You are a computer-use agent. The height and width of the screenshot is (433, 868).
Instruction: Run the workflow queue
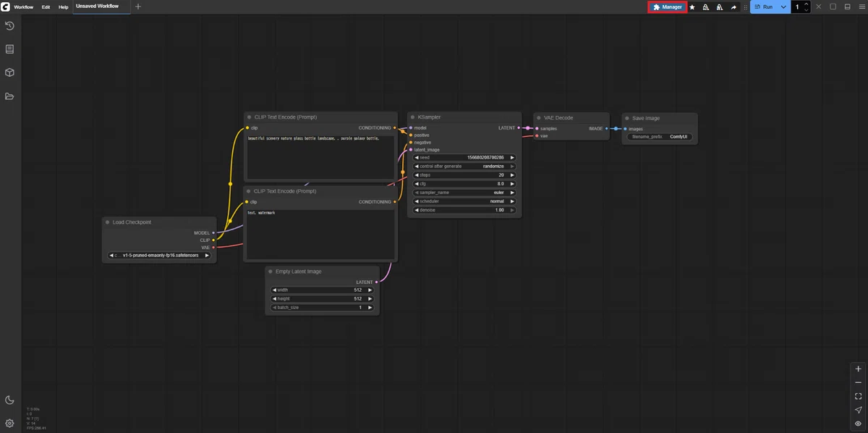click(763, 7)
